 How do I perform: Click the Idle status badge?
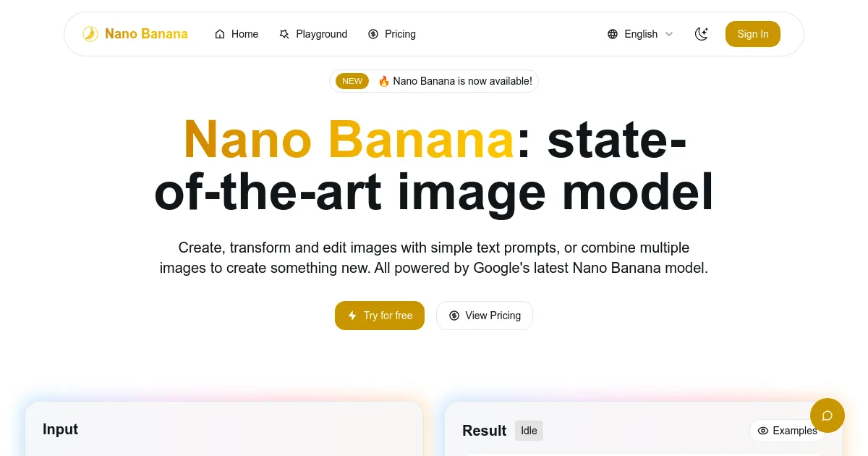[x=529, y=431]
